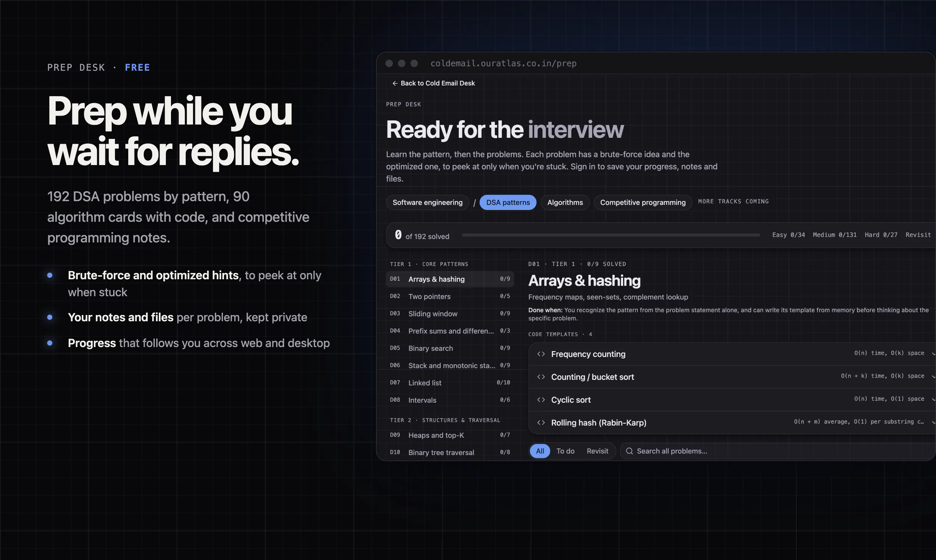Select the Software engineering track pill

tap(427, 202)
